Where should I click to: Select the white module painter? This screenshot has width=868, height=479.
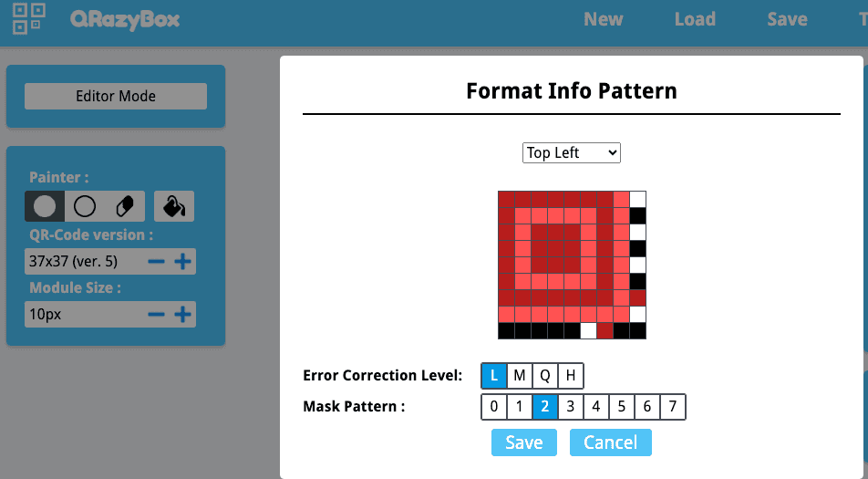pyautogui.click(x=85, y=206)
